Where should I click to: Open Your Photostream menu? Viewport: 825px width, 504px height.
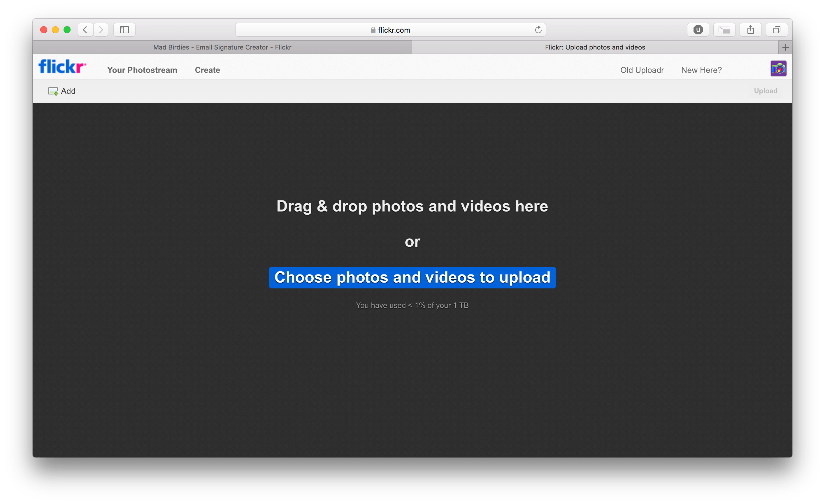pyautogui.click(x=142, y=70)
